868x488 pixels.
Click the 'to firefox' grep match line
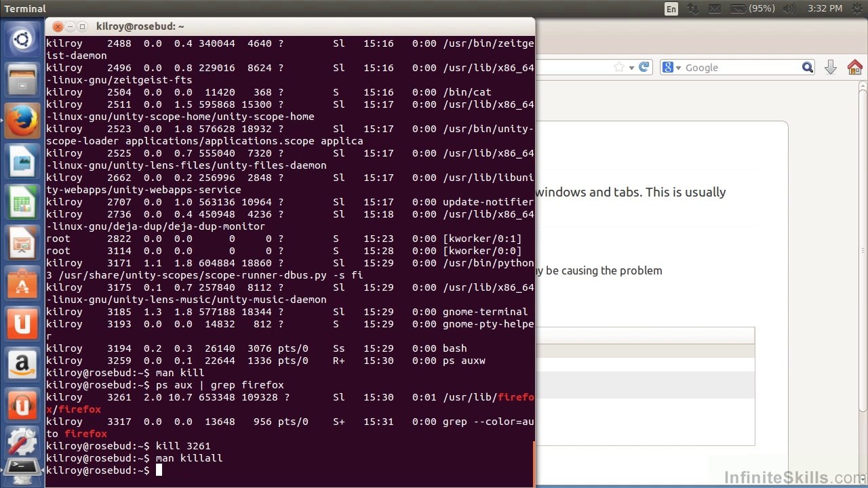pyautogui.click(x=77, y=434)
